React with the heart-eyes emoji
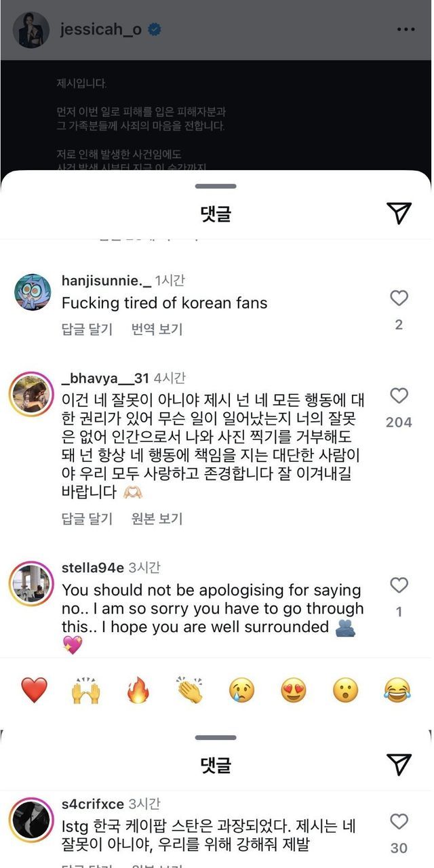 tap(294, 690)
